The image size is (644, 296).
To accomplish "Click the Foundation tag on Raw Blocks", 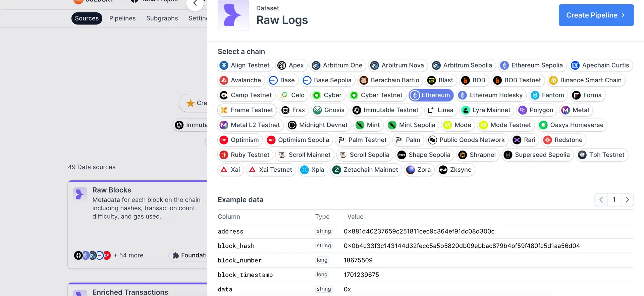I will 189,256.
